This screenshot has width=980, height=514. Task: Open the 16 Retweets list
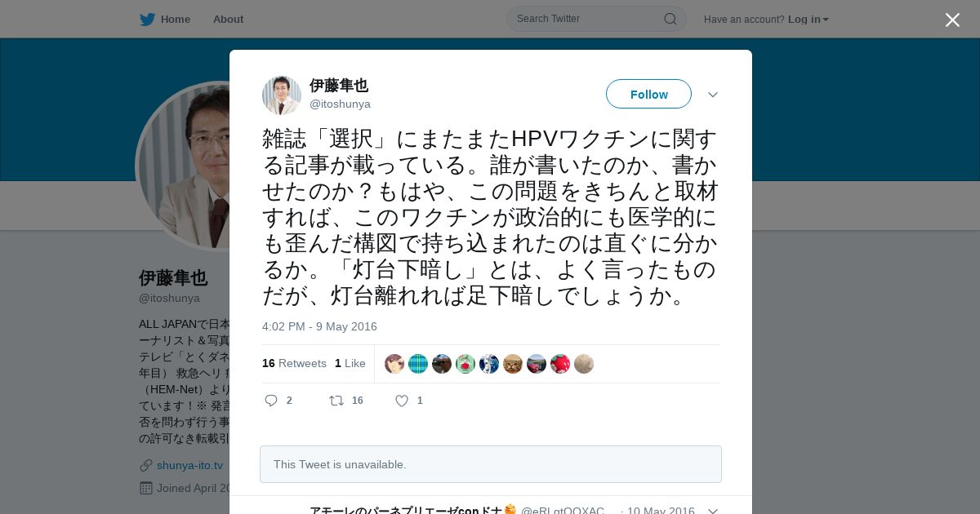pyautogui.click(x=294, y=363)
